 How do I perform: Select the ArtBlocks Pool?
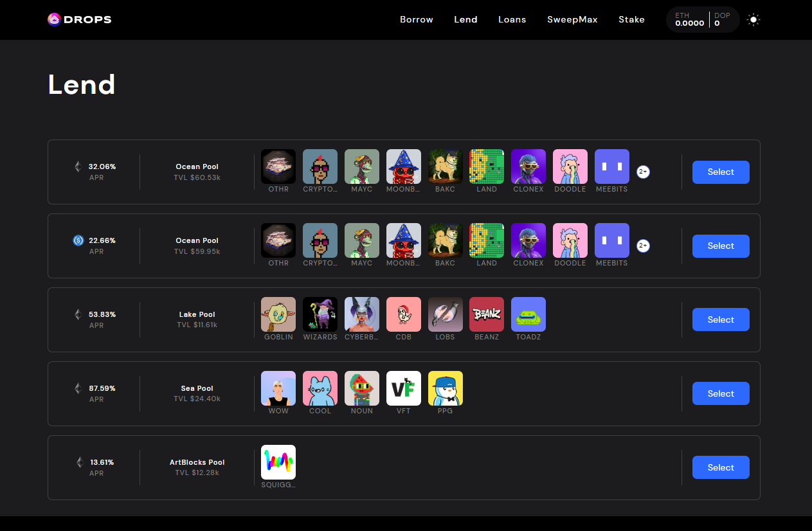click(720, 467)
